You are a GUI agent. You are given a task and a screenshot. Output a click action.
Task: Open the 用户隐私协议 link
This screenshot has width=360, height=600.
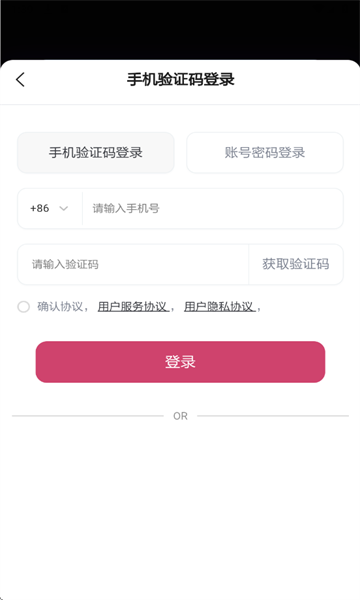coord(219,307)
